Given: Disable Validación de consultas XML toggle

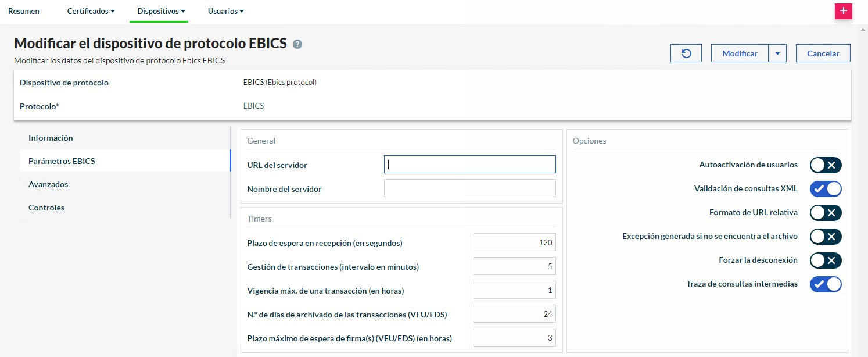Looking at the screenshot, I should (x=826, y=189).
